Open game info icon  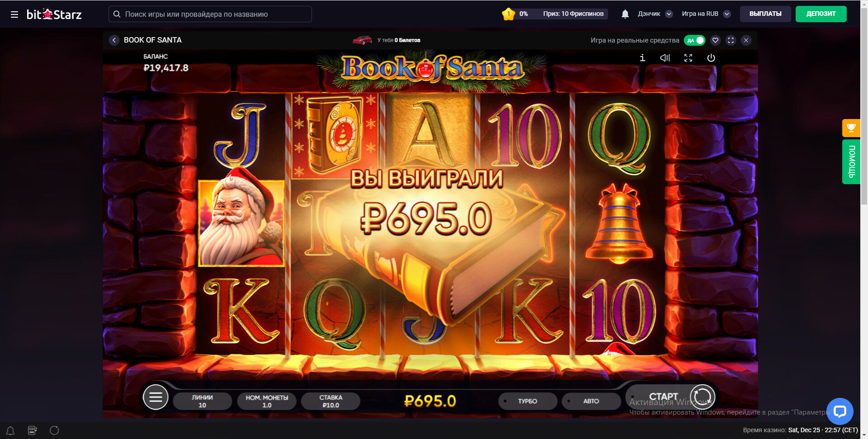(x=642, y=58)
